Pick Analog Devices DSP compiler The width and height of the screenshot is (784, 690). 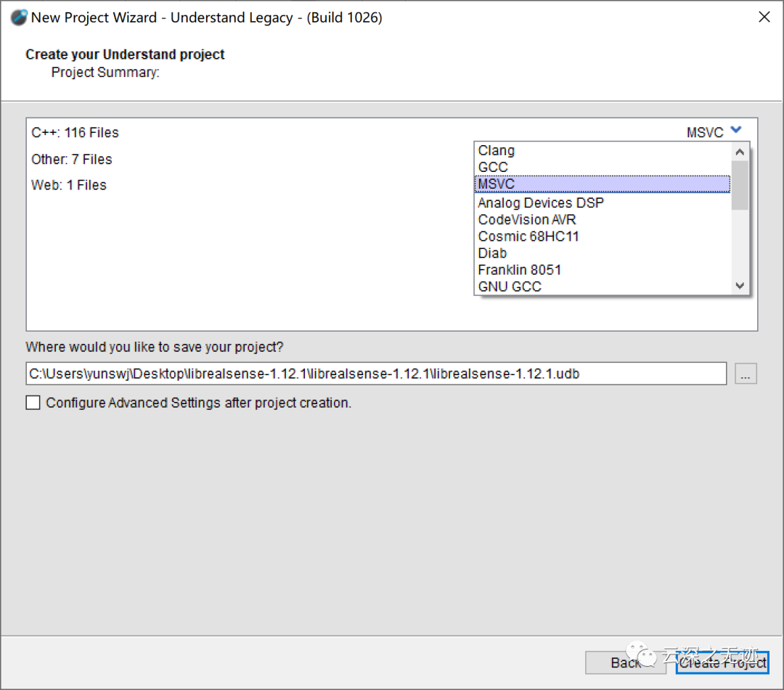click(540, 203)
